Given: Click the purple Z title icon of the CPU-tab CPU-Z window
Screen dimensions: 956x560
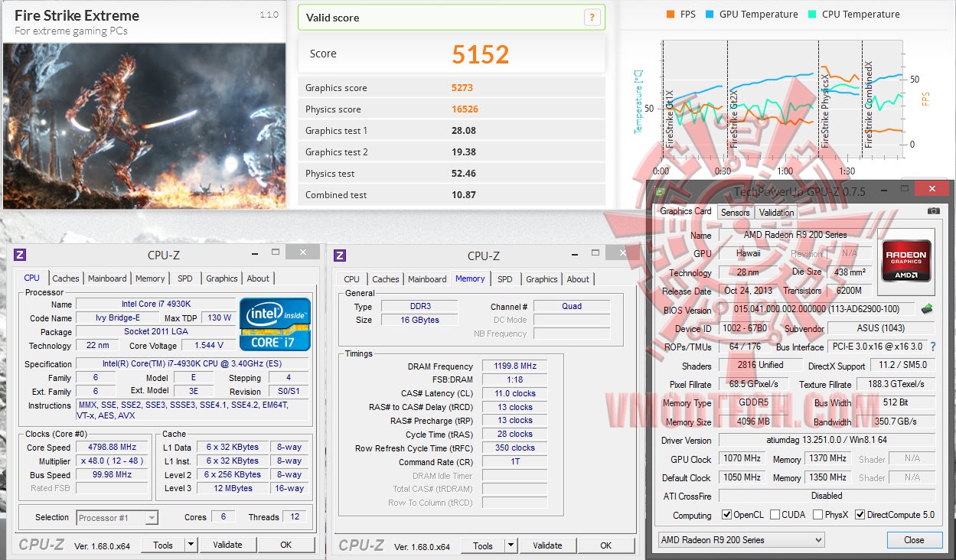Looking at the screenshot, I should click(x=20, y=255).
